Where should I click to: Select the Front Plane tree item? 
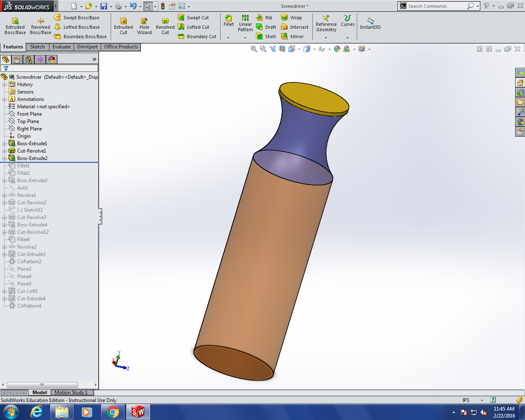25,114
